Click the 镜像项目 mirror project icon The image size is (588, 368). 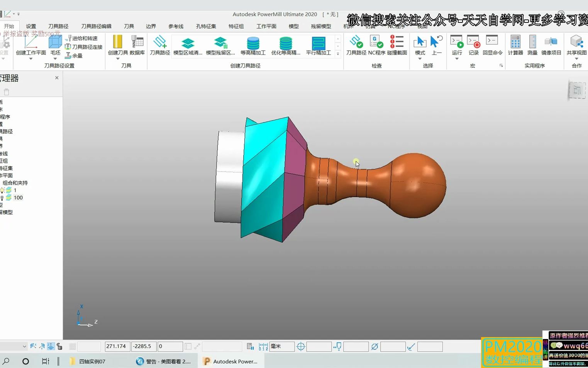tap(551, 41)
